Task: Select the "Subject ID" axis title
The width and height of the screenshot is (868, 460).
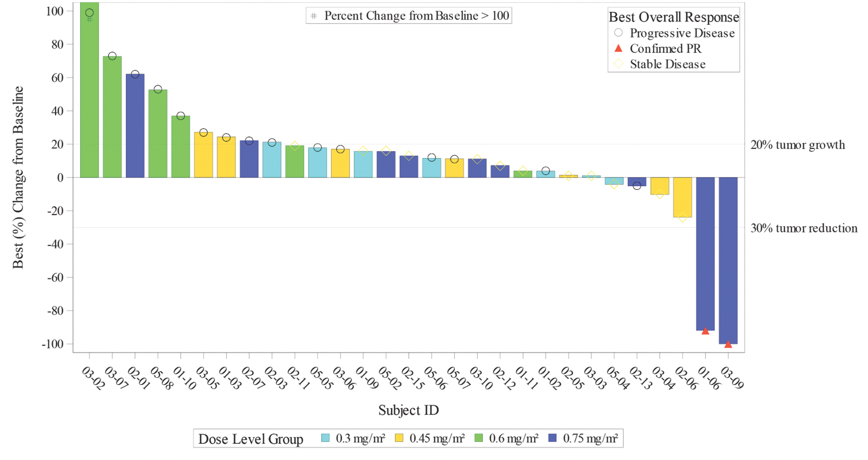Action: 408,410
